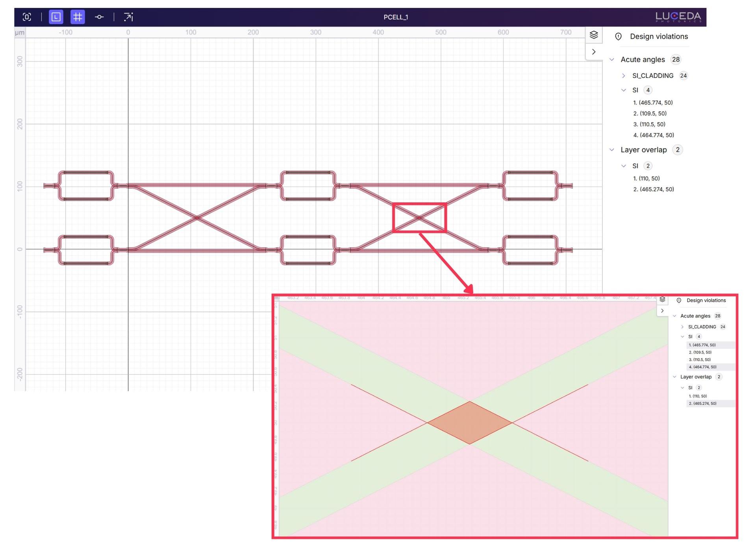The image size is (756, 543).
Task: Expand the SI_CLADDING violations group
Action: pos(623,76)
